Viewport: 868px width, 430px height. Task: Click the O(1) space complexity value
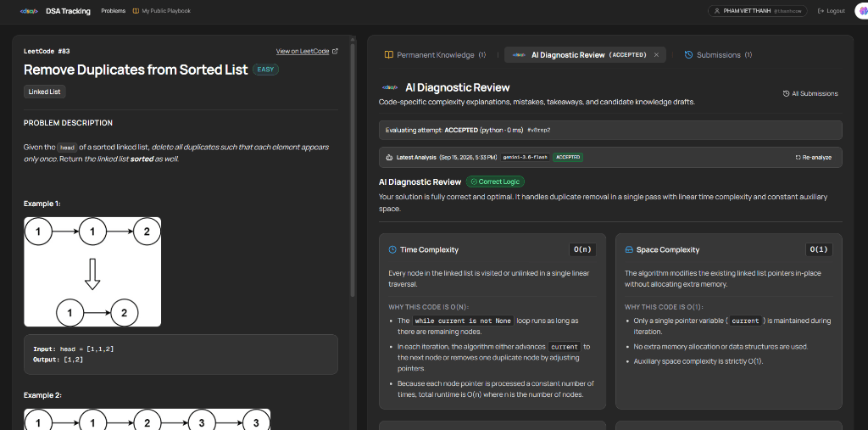point(819,250)
